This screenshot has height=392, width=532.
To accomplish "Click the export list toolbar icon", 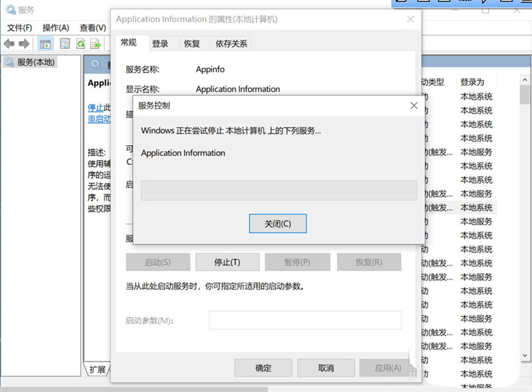I will point(96,44).
